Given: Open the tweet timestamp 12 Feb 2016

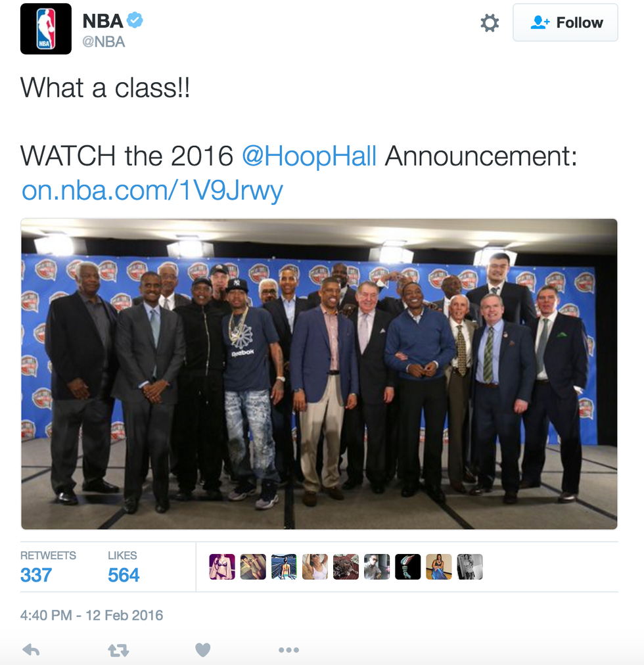Looking at the screenshot, I should 91,615.
